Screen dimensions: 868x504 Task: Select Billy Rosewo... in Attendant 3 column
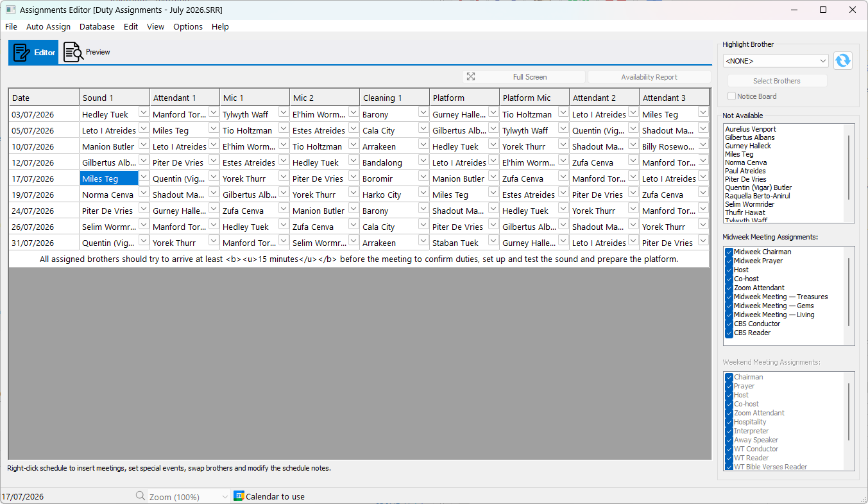point(668,146)
